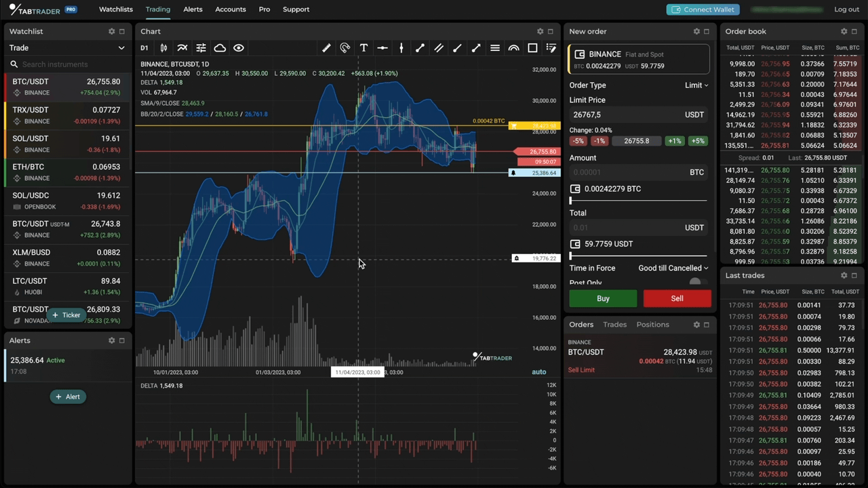Open the edit drawings list tool
868x488 pixels.
(551, 48)
